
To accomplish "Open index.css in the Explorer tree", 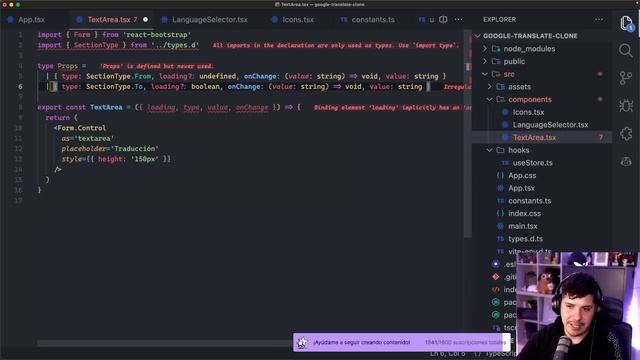I will coord(524,213).
